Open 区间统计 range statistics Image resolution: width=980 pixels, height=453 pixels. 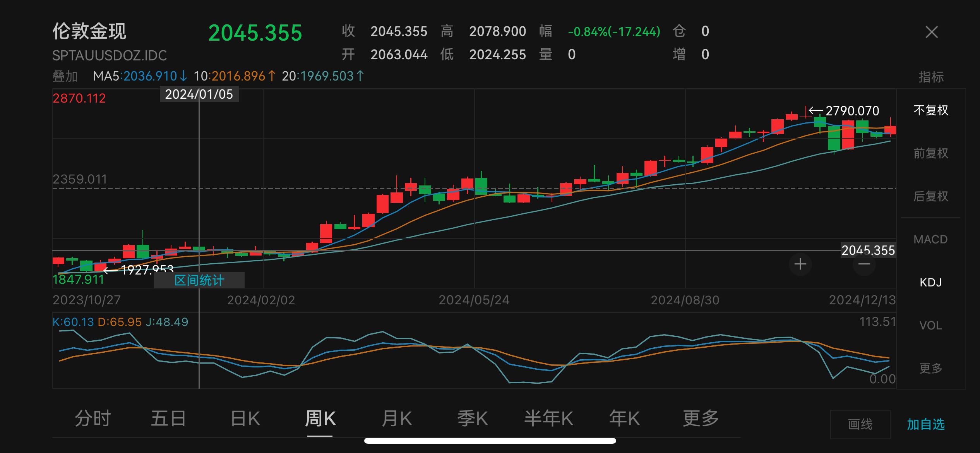tap(199, 280)
